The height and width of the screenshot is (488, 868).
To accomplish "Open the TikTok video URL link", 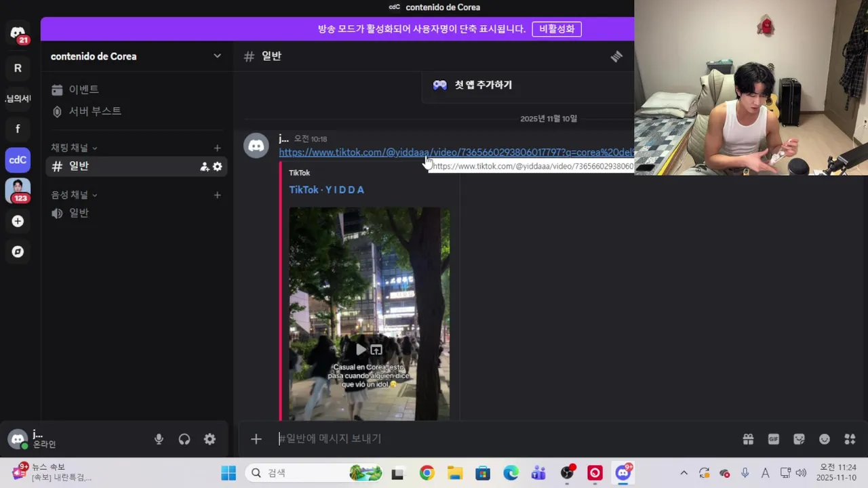I will (456, 152).
